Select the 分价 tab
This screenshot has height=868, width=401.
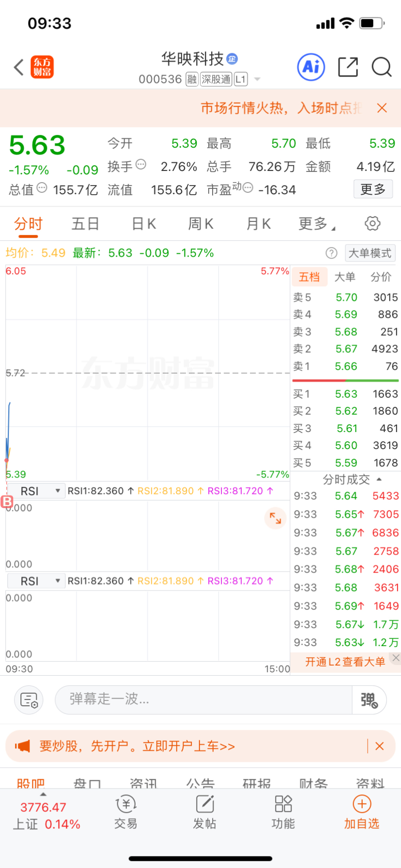[381, 277]
